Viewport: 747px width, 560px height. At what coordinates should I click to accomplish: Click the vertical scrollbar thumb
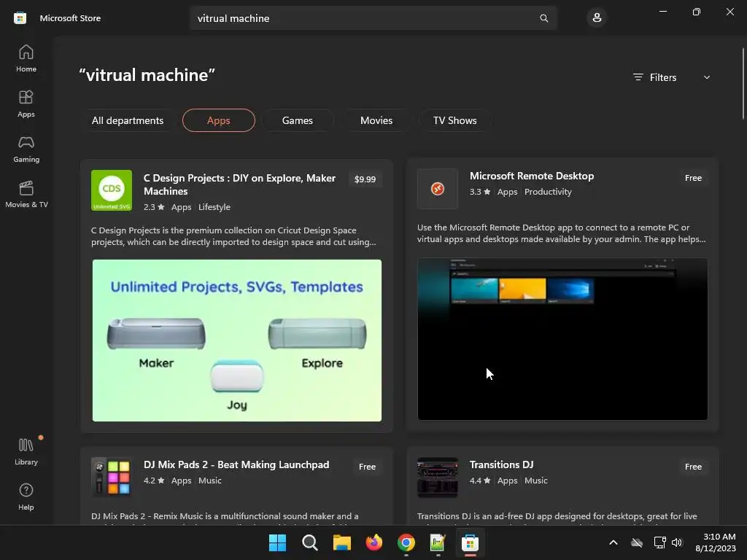click(x=743, y=84)
